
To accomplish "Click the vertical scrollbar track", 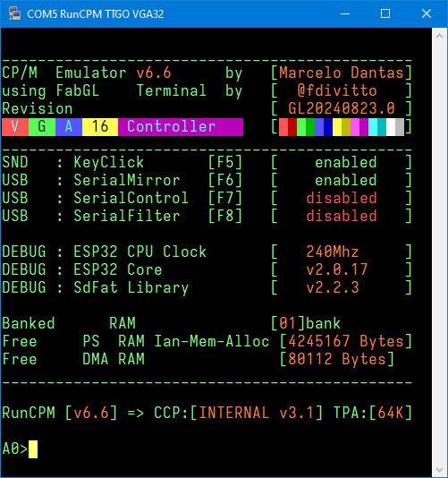I will pyautogui.click(x=439, y=253).
